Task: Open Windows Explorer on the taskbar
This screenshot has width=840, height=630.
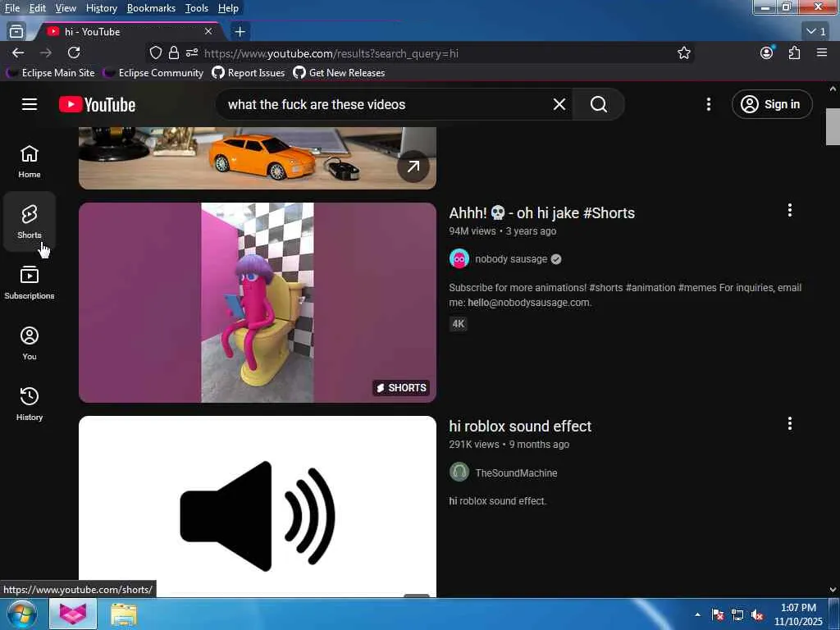Action: 124,614
